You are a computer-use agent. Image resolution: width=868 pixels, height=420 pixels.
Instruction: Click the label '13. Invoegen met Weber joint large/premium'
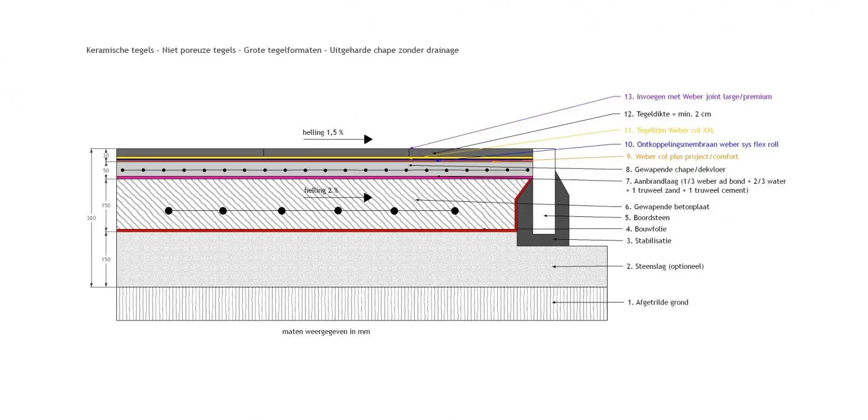coord(697,96)
